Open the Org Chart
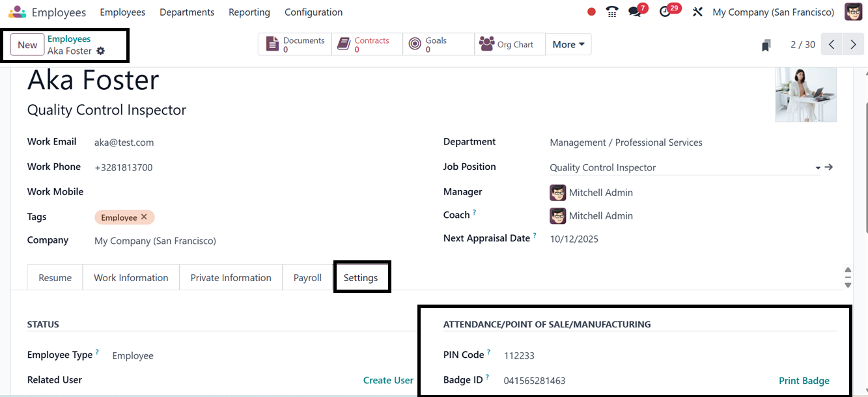Viewport: 868px width, 397px height. (509, 44)
